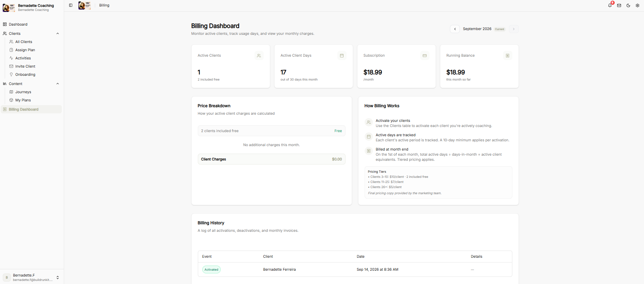644x284 pixels.
Task: Click the header logo thumbnail beside Billing
Action: pos(84,5)
